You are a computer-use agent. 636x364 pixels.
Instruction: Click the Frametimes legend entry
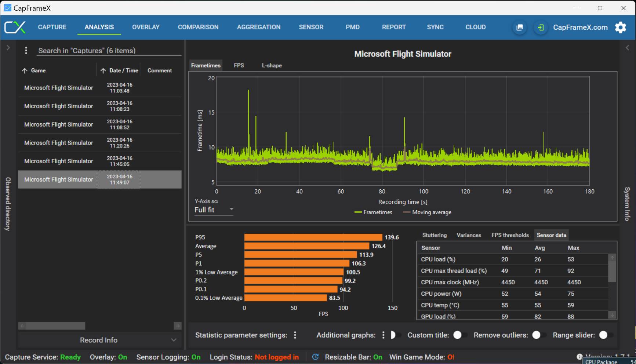(x=373, y=212)
